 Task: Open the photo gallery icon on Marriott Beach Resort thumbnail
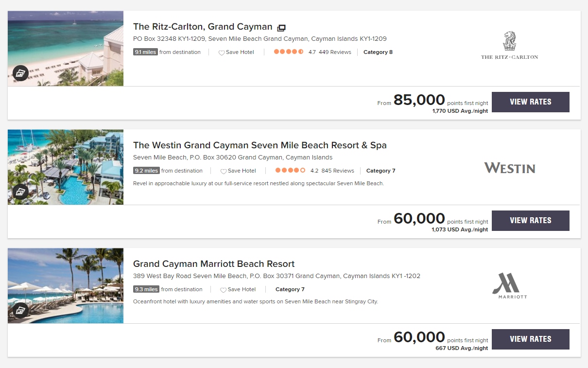(20, 310)
